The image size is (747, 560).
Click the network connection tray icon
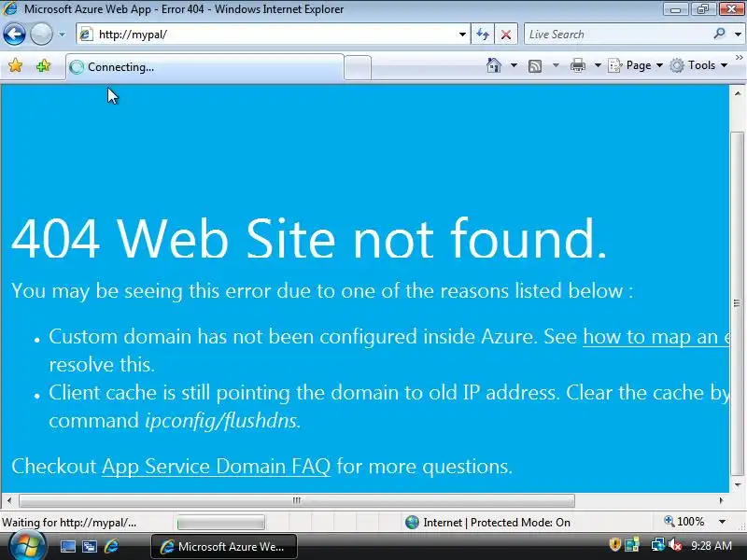(x=657, y=545)
